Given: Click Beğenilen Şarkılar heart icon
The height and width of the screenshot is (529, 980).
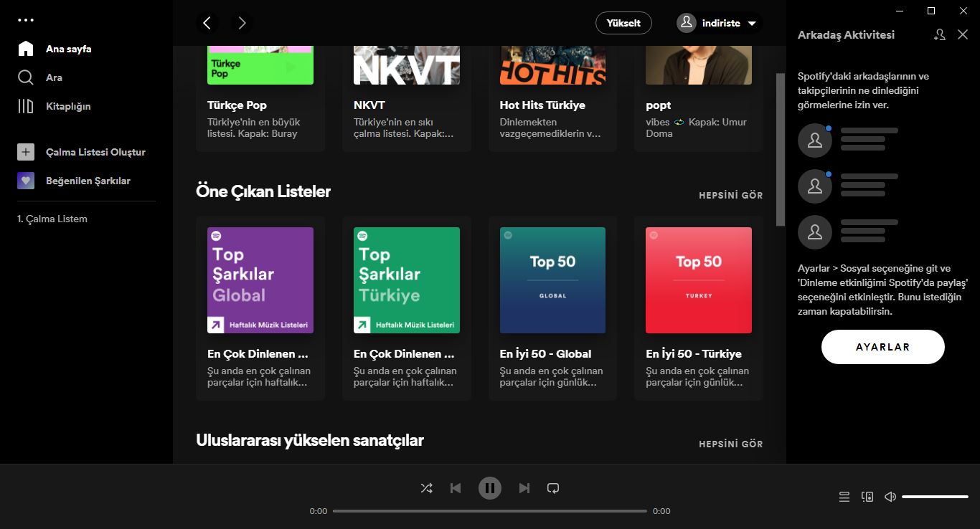Looking at the screenshot, I should [26, 181].
